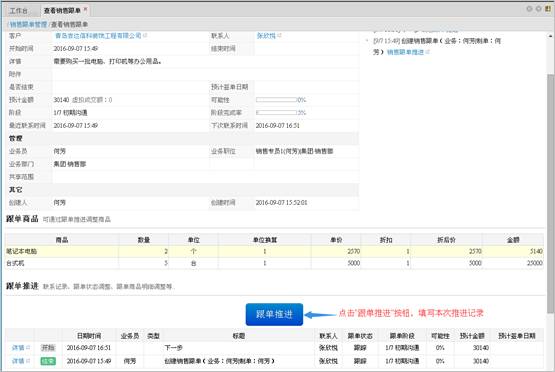Open 详情 for the 15:49 record
Screen dimensions: 555x372
click(x=18, y=361)
